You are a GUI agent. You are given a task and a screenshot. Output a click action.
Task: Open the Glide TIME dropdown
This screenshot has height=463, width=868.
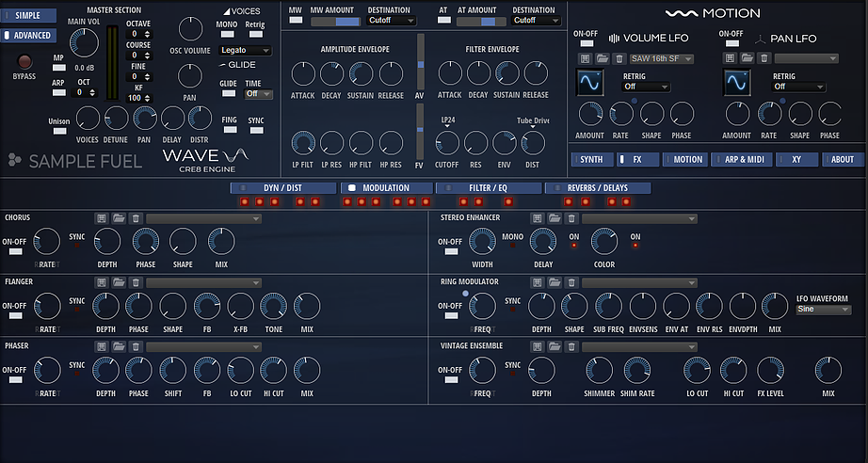tap(259, 94)
